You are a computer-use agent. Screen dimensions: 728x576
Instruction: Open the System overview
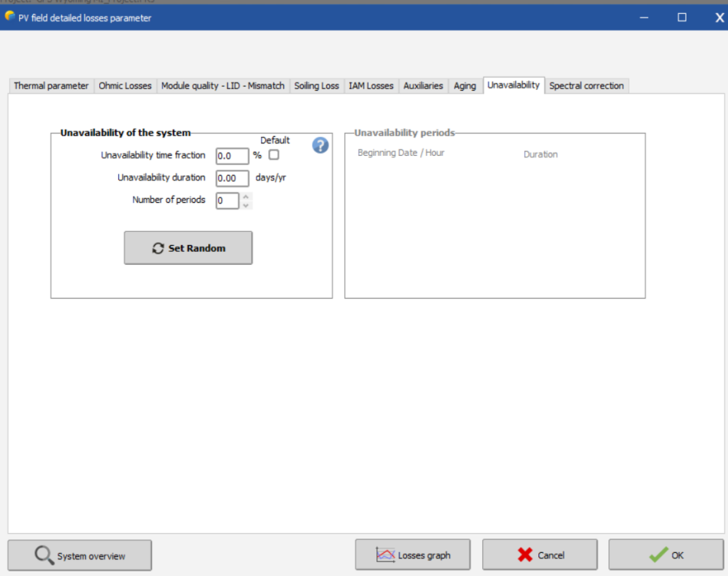click(x=80, y=555)
